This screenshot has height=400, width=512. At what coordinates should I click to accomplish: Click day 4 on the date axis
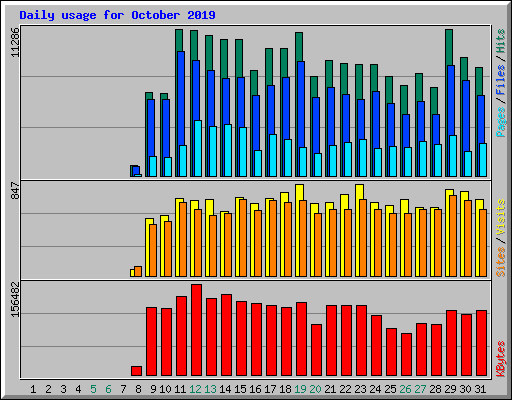click(78, 389)
